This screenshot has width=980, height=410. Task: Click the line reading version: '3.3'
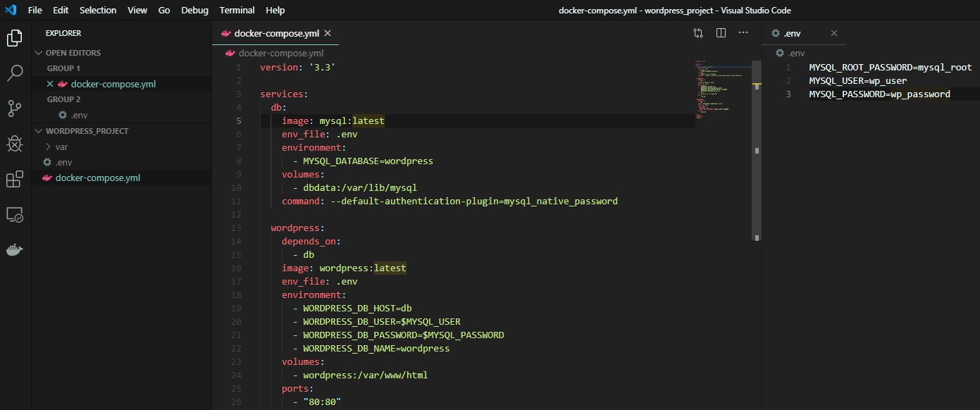[297, 67]
